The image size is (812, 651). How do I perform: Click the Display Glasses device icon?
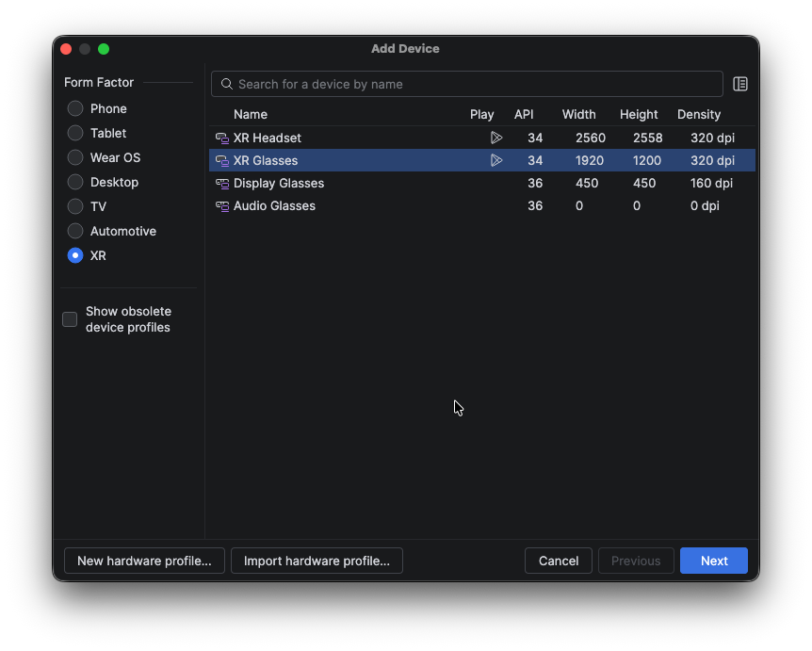[222, 184]
